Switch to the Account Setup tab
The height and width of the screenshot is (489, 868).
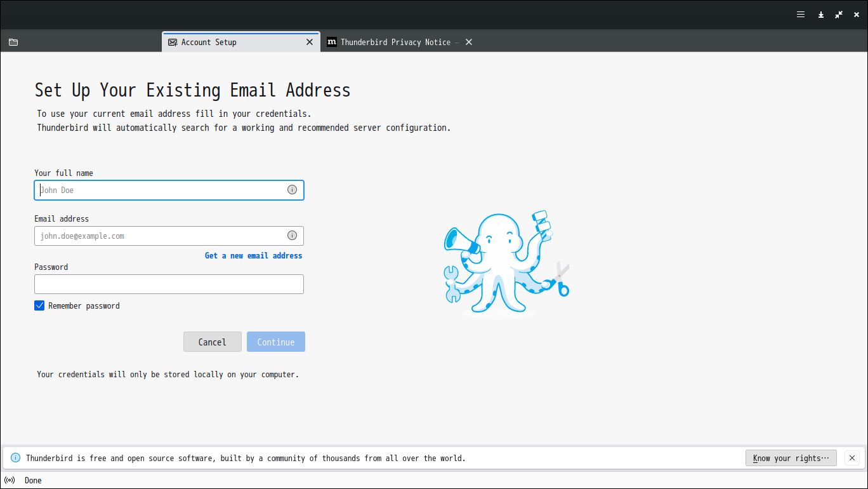coord(241,42)
